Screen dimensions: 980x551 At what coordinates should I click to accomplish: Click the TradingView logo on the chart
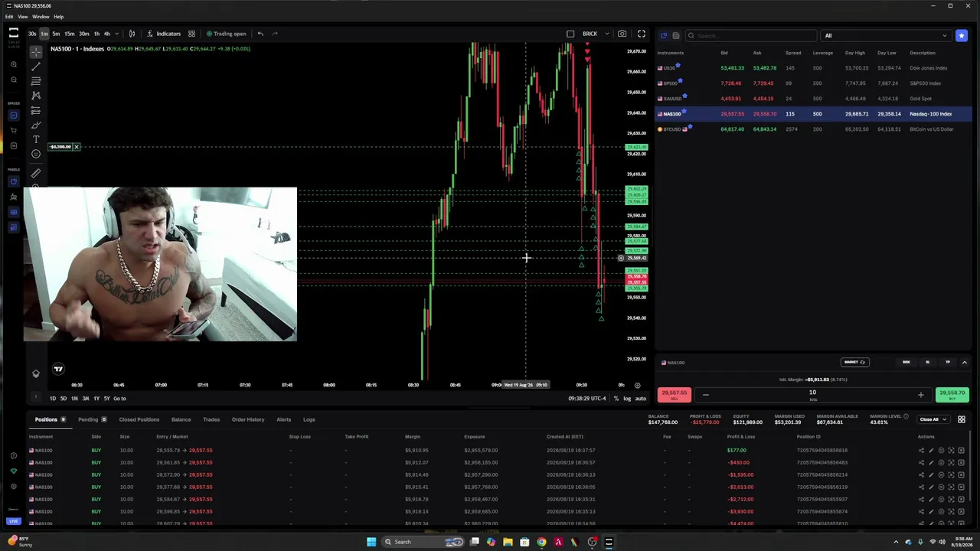tap(58, 370)
